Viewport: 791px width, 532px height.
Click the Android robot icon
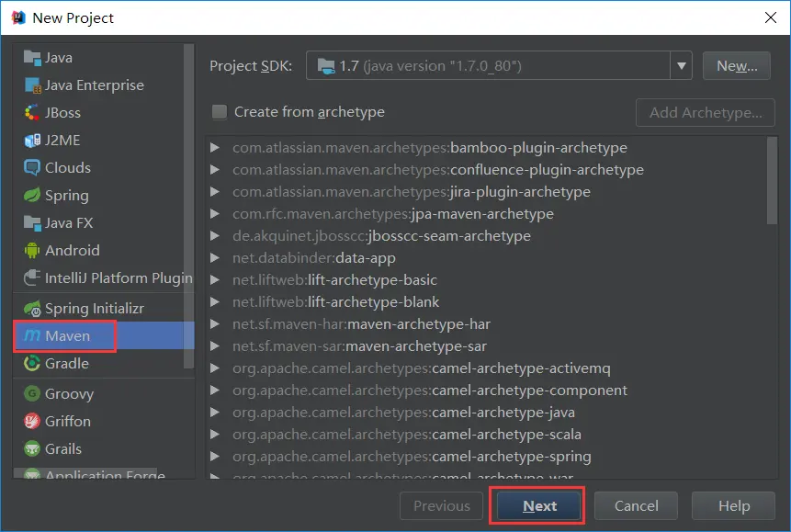(x=32, y=250)
